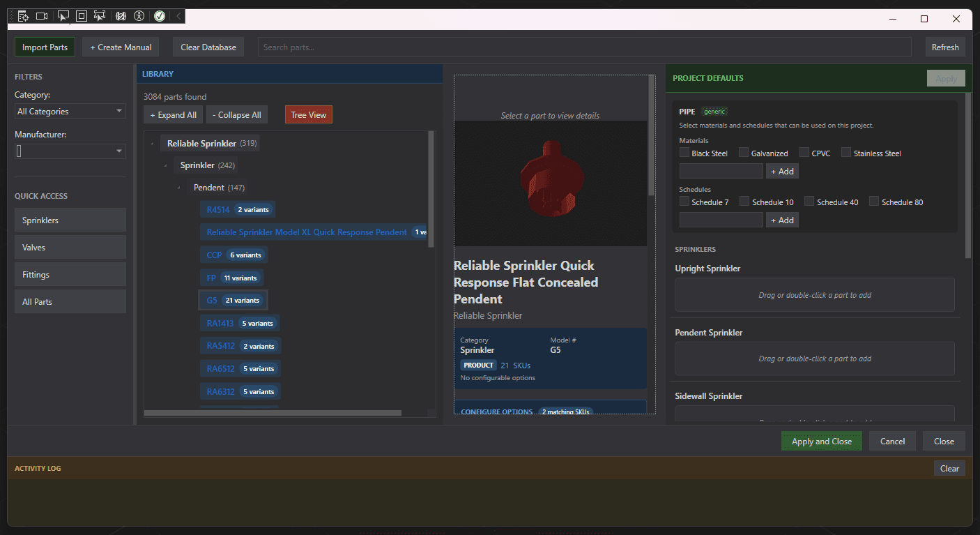The width and height of the screenshot is (980, 535).
Task: Collapse the Reliable Sprinkler tree node
Action: [153, 144]
